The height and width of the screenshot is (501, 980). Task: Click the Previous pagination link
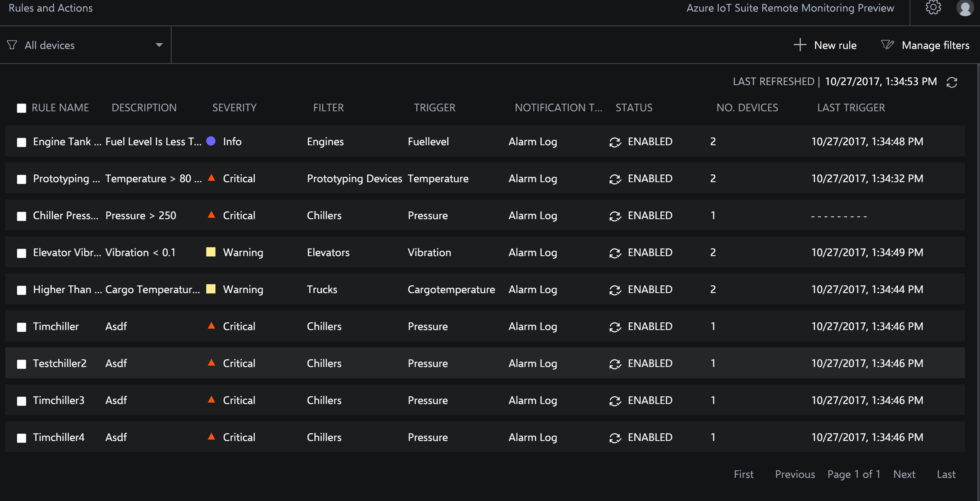coord(795,474)
